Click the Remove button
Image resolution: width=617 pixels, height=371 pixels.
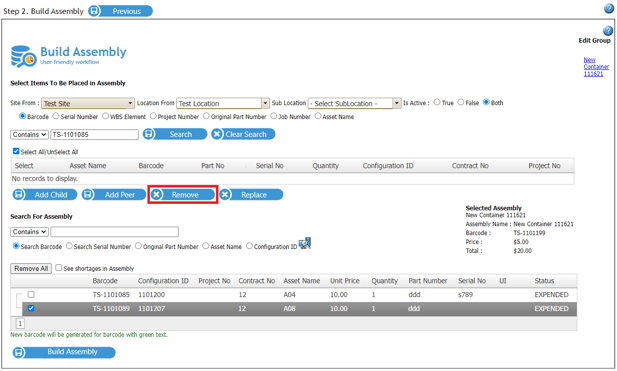coord(183,195)
